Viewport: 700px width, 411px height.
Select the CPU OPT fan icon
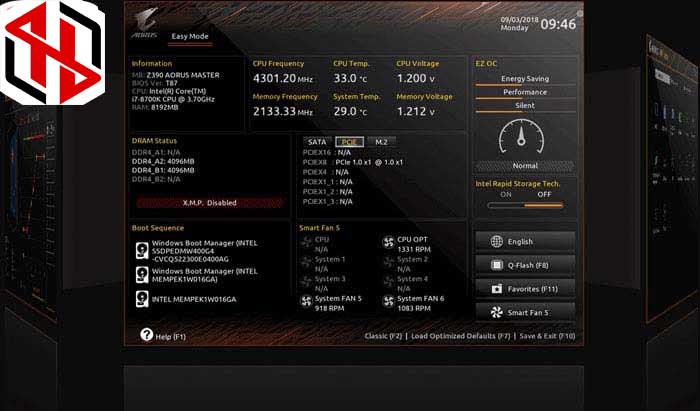(388, 242)
